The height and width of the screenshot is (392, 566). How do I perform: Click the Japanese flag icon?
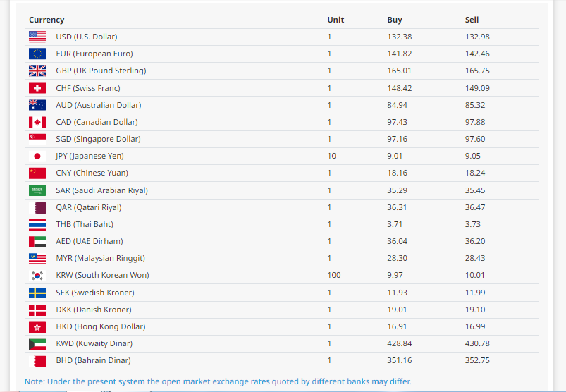coord(37,156)
